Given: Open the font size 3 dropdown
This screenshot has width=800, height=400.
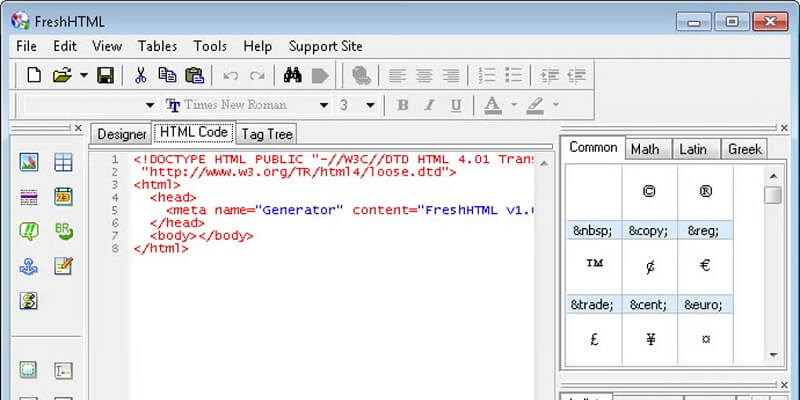Looking at the screenshot, I should click(x=370, y=106).
